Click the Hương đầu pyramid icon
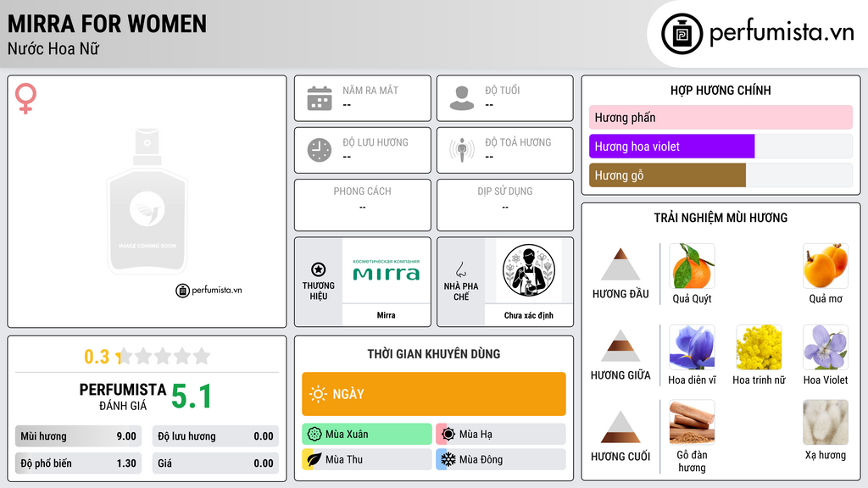This screenshot has height=488, width=868. (x=620, y=264)
